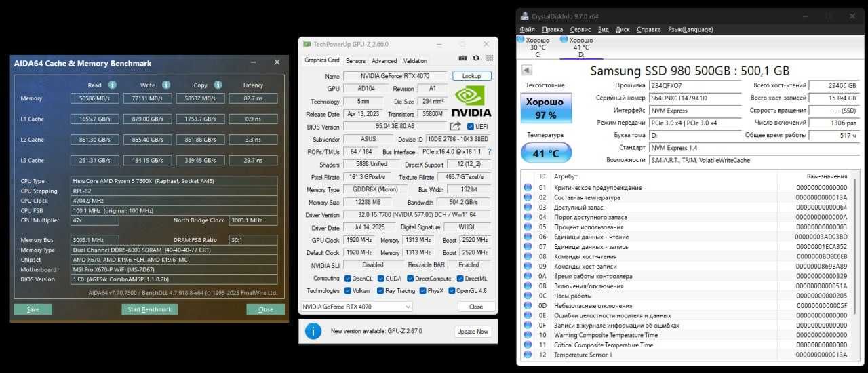This screenshot has height=373, width=868.
Task: Click the Update Now button
Action: (473, 331)
